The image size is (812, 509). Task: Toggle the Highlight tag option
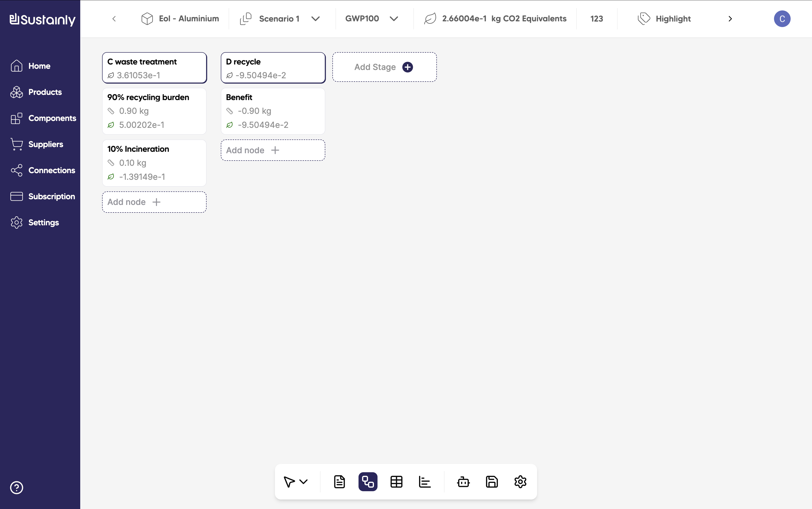[664, 19]
